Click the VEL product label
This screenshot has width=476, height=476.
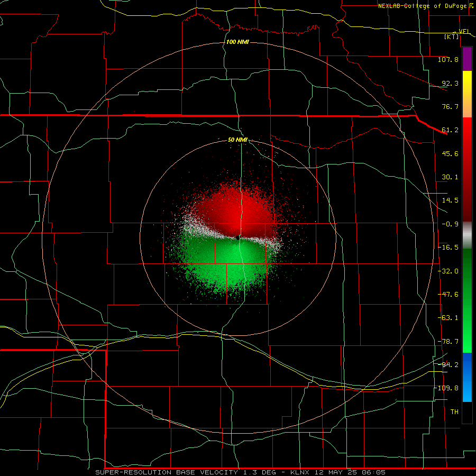click(x=464, y=31)
